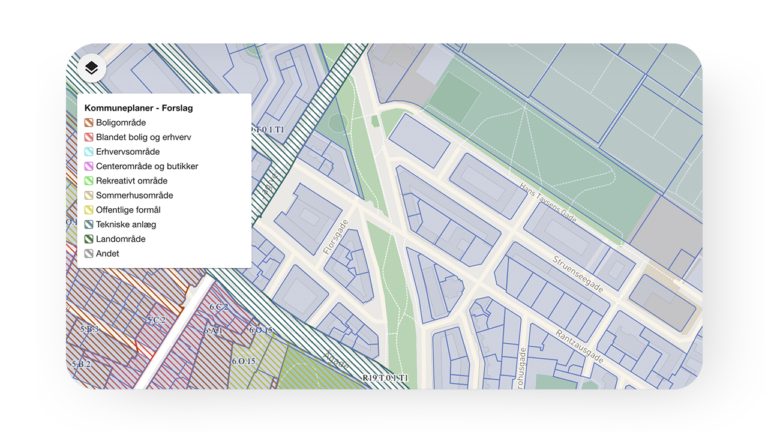This screenshot has height=432, width=768.
Task: Click the Andet gray legend icon
Action: (88, 254)
